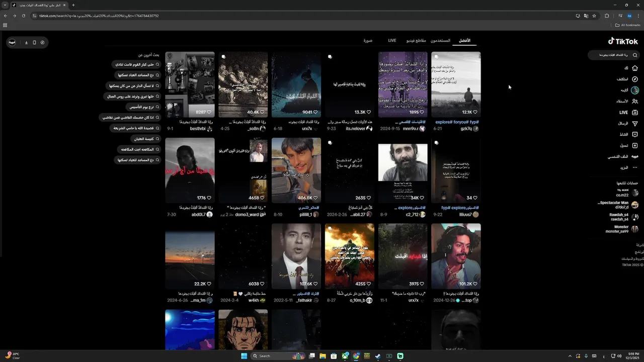
Task: Open a new browser tab with plus
Action: click(73, 5)
